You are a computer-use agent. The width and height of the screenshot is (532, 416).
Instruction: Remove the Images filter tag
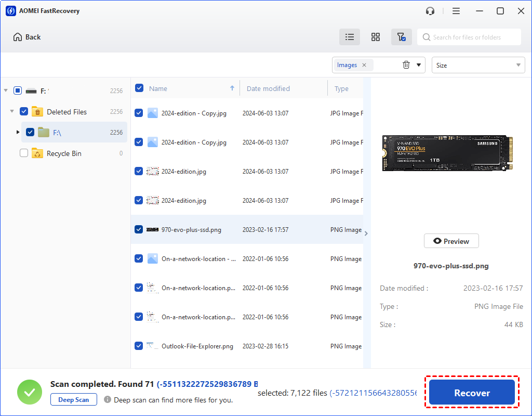click(364, 65)
